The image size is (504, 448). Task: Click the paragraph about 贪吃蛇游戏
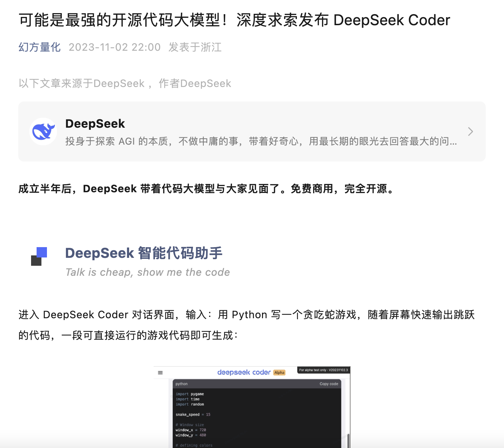pos(246,325)
